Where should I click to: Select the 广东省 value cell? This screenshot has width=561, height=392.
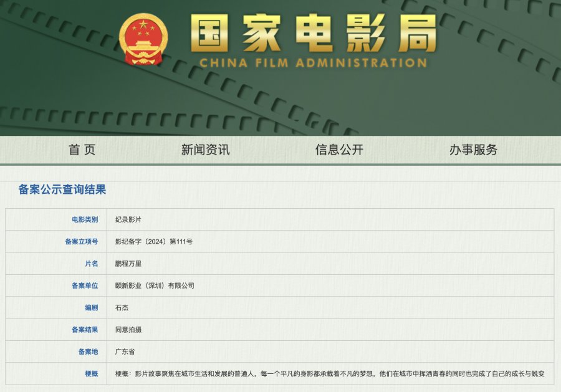[125, 351]
